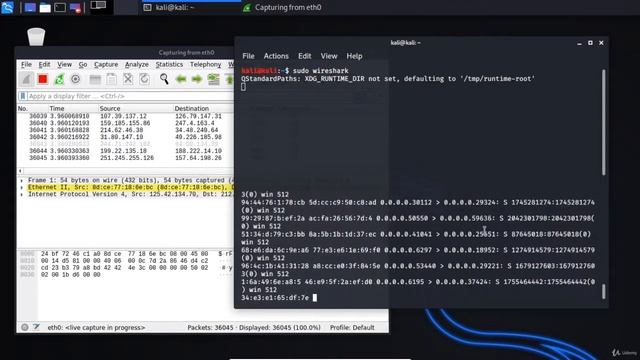Screen dimensions: 640x360
Task: Open Wireshark Capture menu
Action: [x=106, y=64]
